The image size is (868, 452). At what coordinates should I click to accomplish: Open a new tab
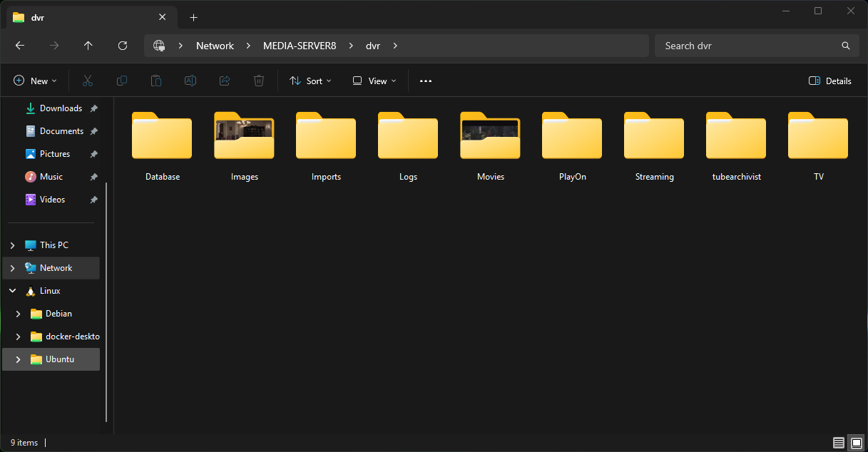[193, 17]
